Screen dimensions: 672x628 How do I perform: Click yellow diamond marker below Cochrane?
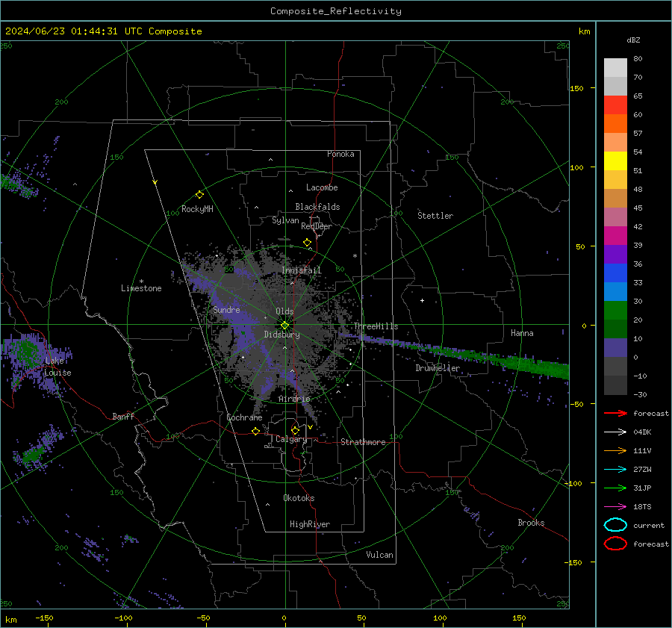pos(255,431)
